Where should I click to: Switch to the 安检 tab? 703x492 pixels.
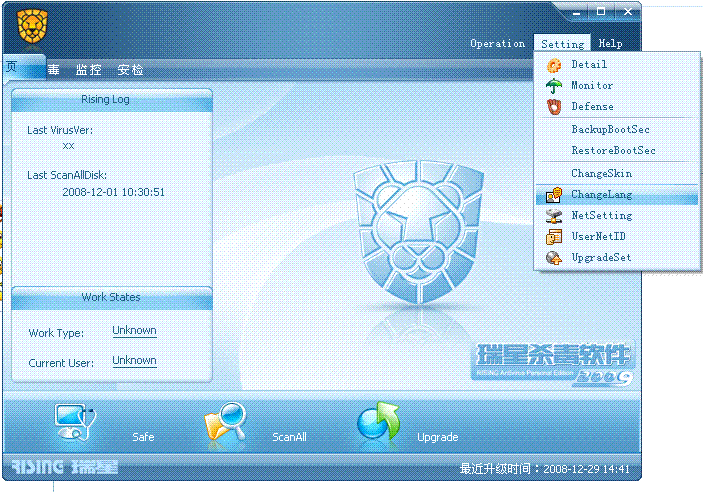tap(130, 70)
